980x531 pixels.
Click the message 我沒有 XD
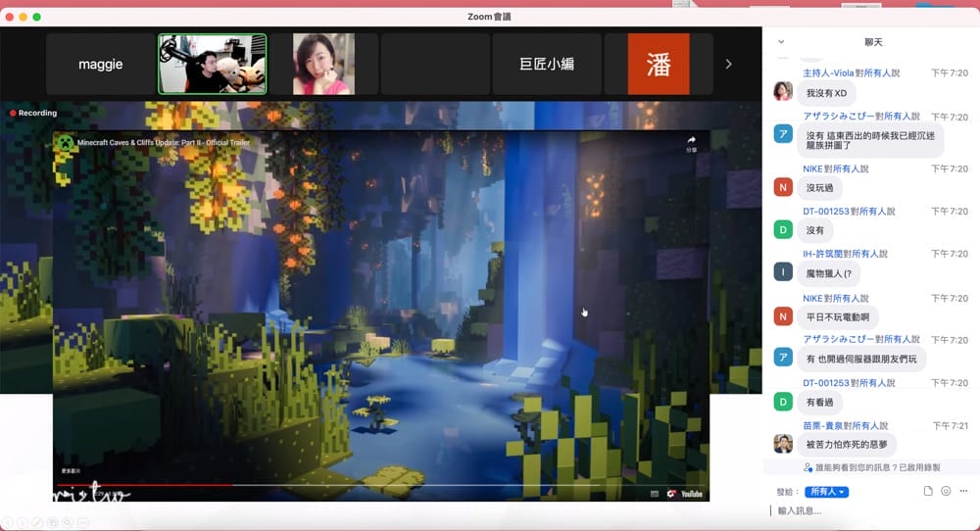(x=826, y=93)
